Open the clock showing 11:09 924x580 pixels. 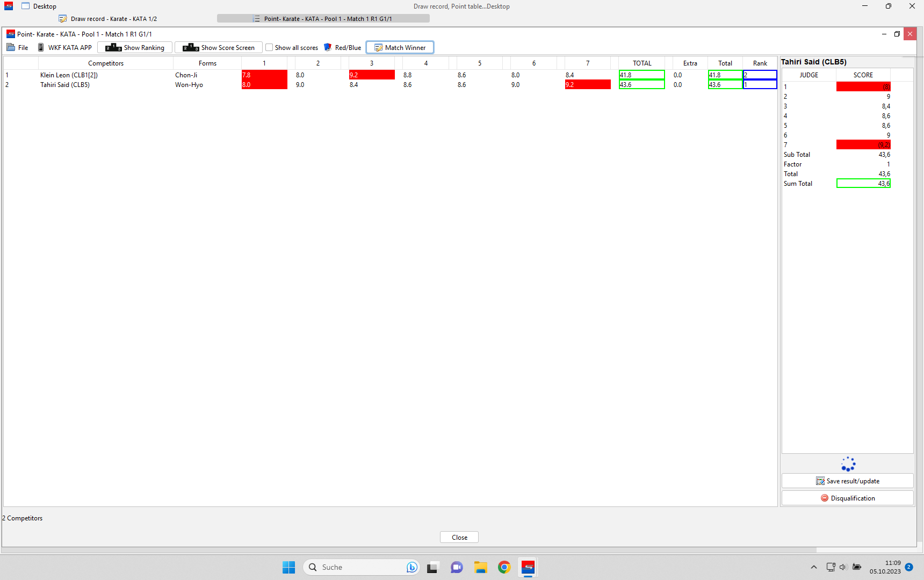885,567
